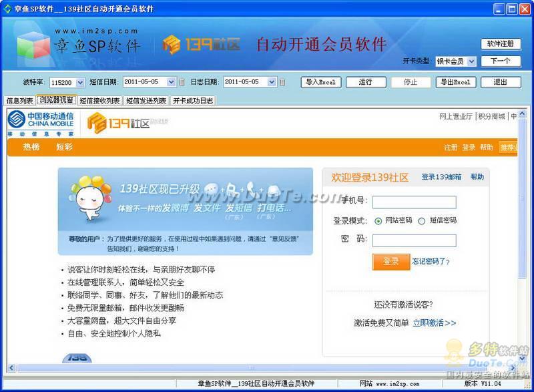
Task: Show the 开卡成功日志 tab
Action: (x=193, y=101)
